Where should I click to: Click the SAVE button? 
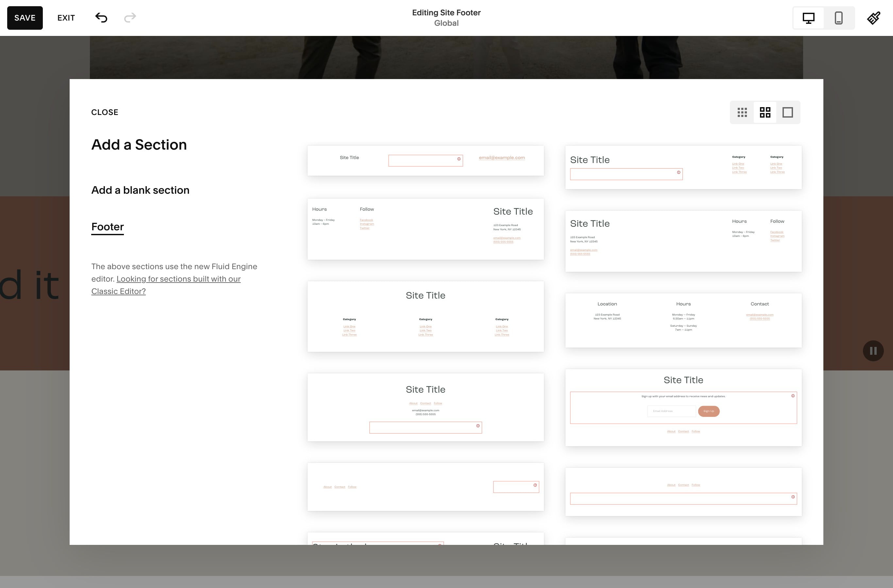click(25, 18)
